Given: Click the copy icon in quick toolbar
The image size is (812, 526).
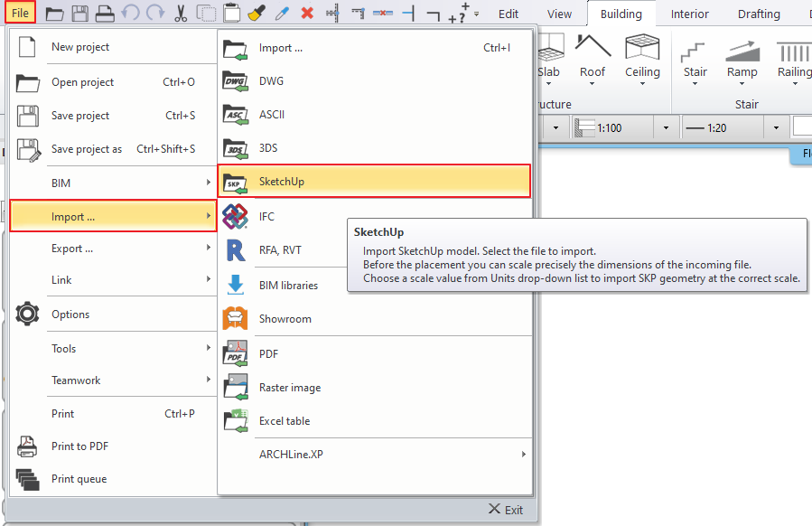Looking at the screenshot, I should click(x=206, y=14).
